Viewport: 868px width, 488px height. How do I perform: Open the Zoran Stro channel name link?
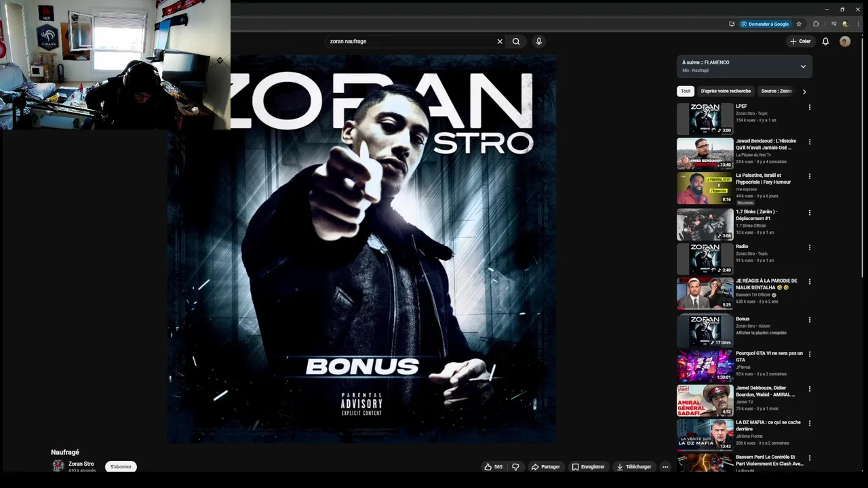[81, 464]
